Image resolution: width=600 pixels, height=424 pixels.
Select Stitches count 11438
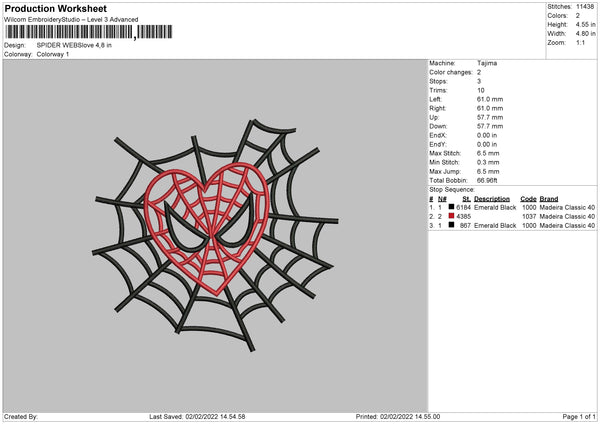tap(585, 7)
